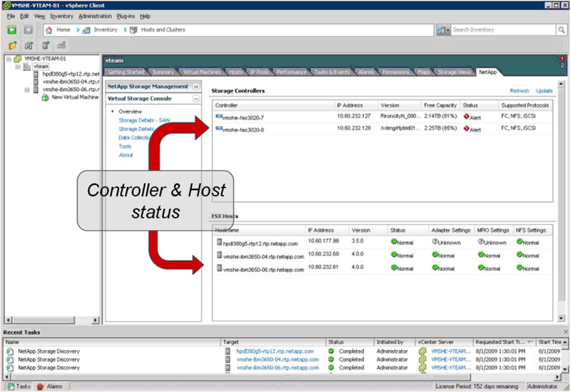The image size is (570, 392).
Task: Click Unknown Adapter Settings icon for hpdl380g5-rtp12
Action: click(434, 241)
